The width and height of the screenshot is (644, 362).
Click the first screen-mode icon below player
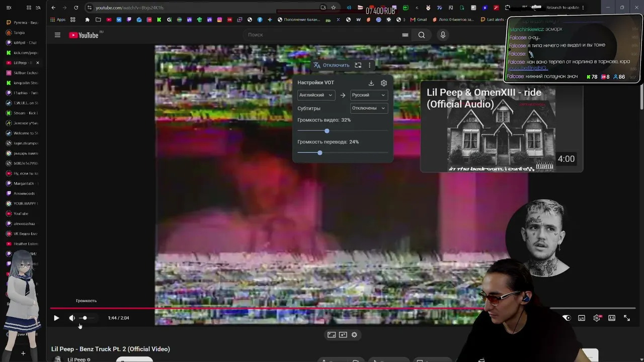pos(332,335)
